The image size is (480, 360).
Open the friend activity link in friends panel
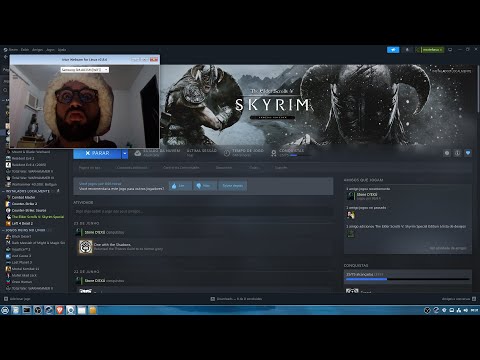pos(448,248)
